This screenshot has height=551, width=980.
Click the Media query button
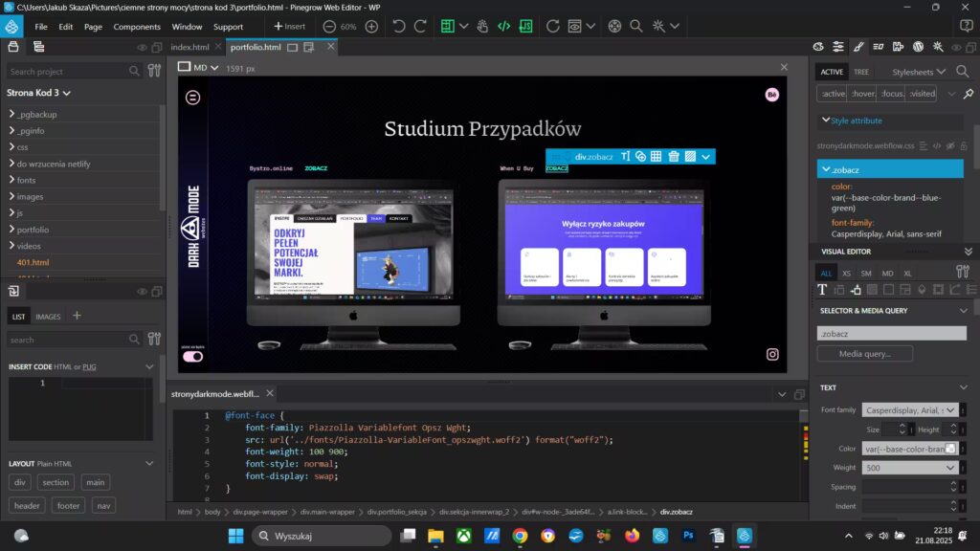[864, 353]
